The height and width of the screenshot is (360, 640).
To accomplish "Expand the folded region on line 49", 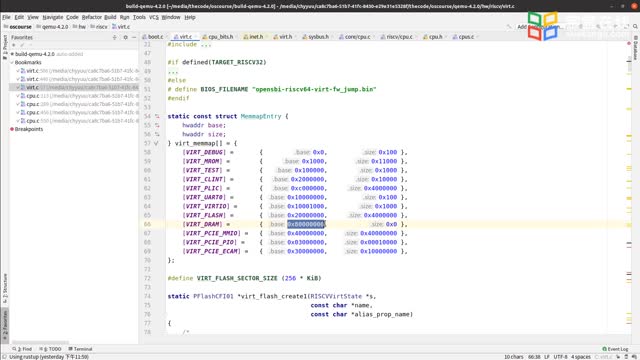I will [173, 71].
